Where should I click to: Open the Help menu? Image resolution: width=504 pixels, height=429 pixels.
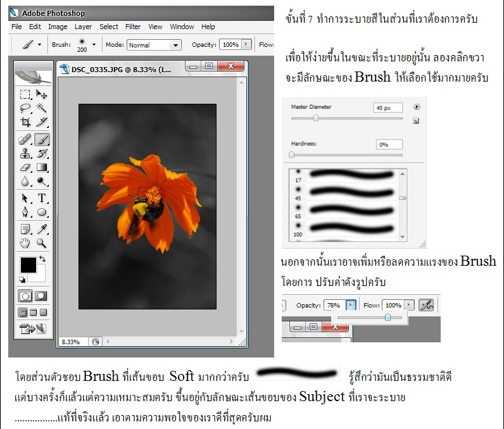pyautogui.click(x=208, y=27)
